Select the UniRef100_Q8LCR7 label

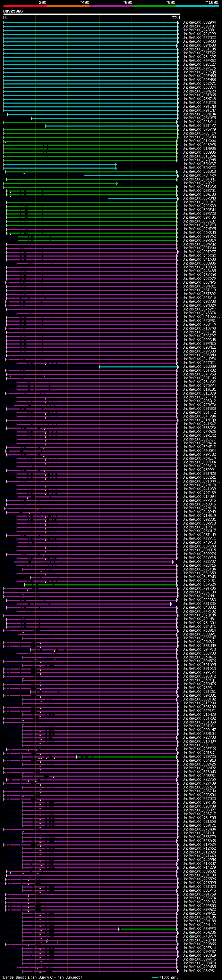(199, 57)
